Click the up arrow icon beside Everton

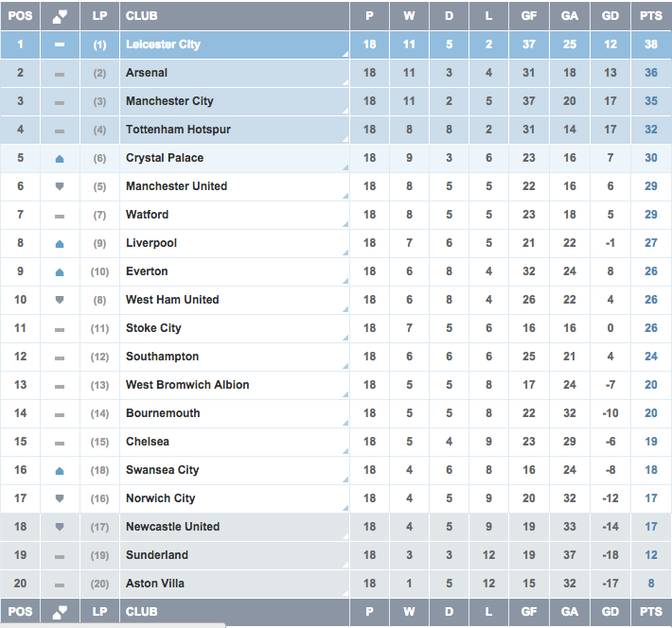[60, 272]
